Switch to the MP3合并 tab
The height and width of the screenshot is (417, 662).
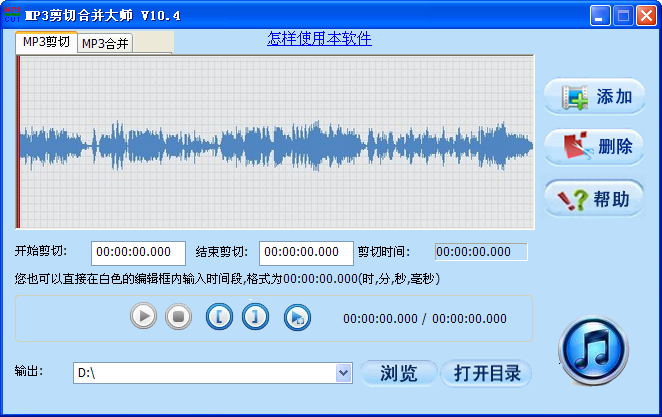click(106, 43)
